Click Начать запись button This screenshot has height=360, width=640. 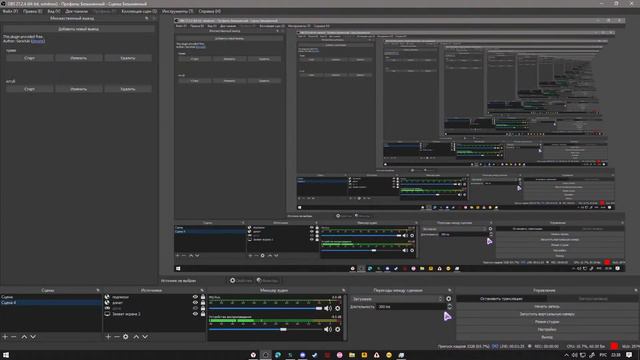(547, 306)
